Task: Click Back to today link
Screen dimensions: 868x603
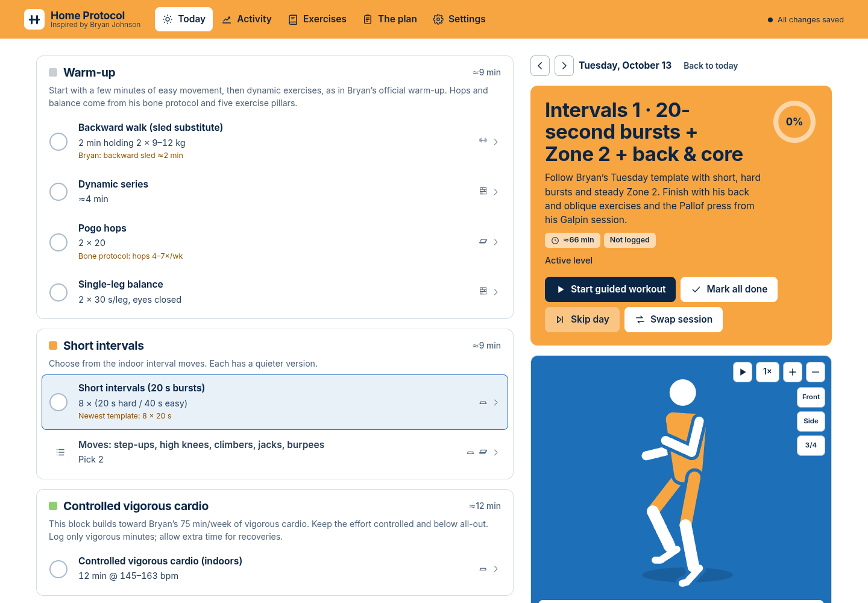Action: [711, 66]
